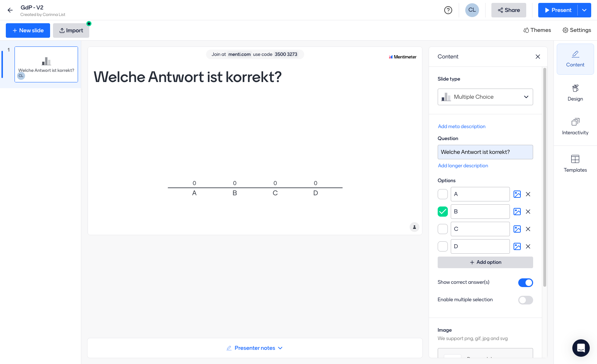Enable multiple selection toggle
This screenshot has height=364, width=597.
pyautogui.click(x=525, y=300)
